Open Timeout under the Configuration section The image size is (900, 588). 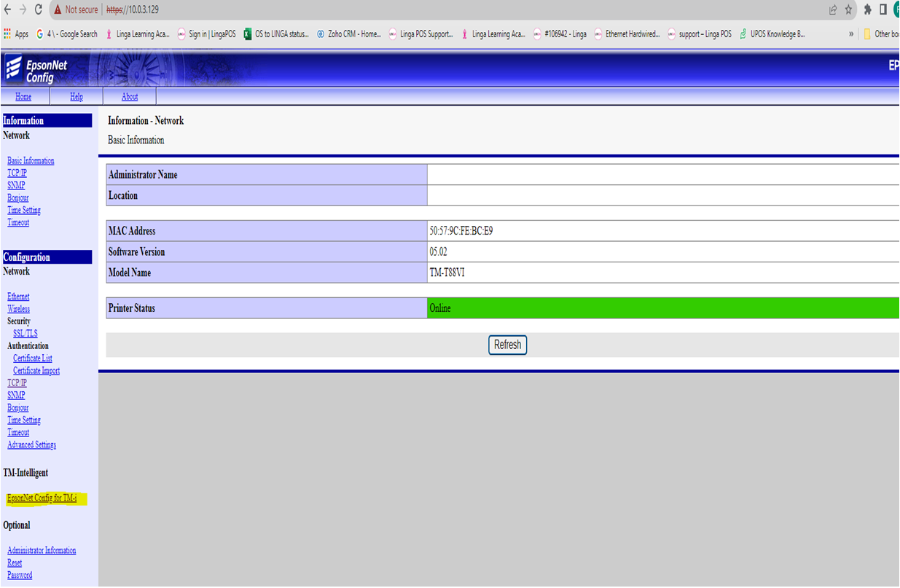[18, 433]
